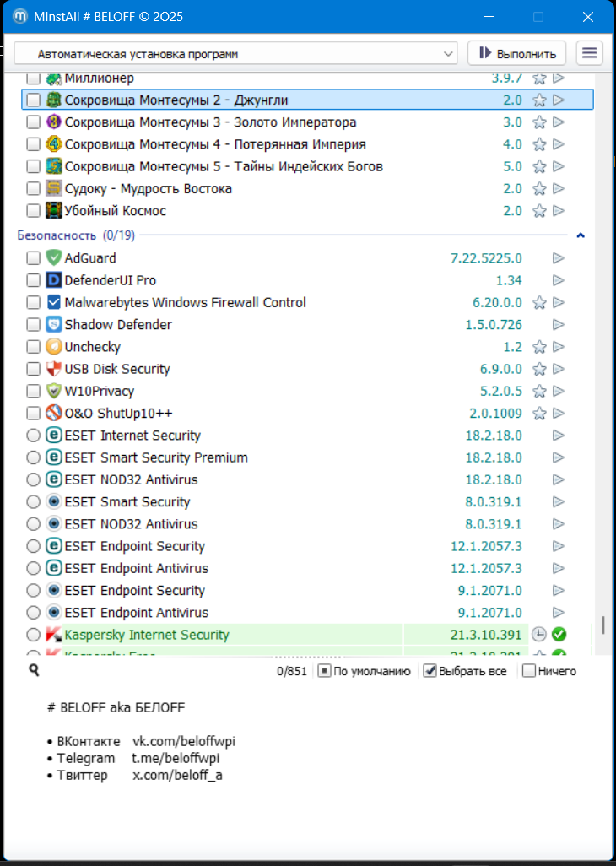Screen dimensions: 616x866
Task: Click the magnifier search icon
Action: (34, 670)
